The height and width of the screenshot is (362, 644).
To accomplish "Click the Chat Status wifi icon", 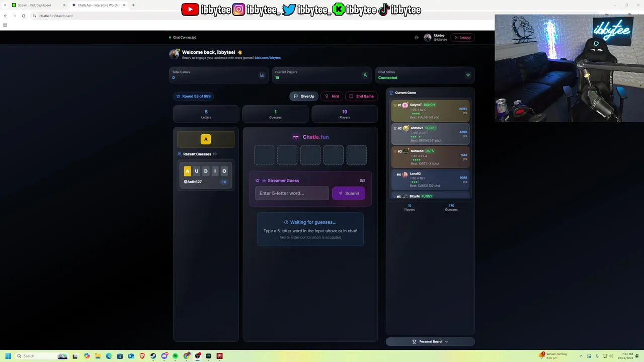I will coord(468,75).
